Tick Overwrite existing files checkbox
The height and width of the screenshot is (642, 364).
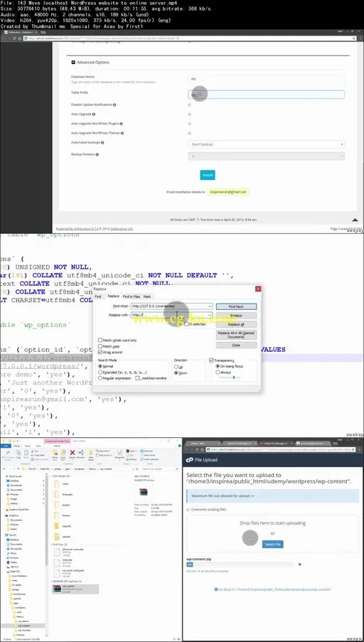click(x=188, y=510)
